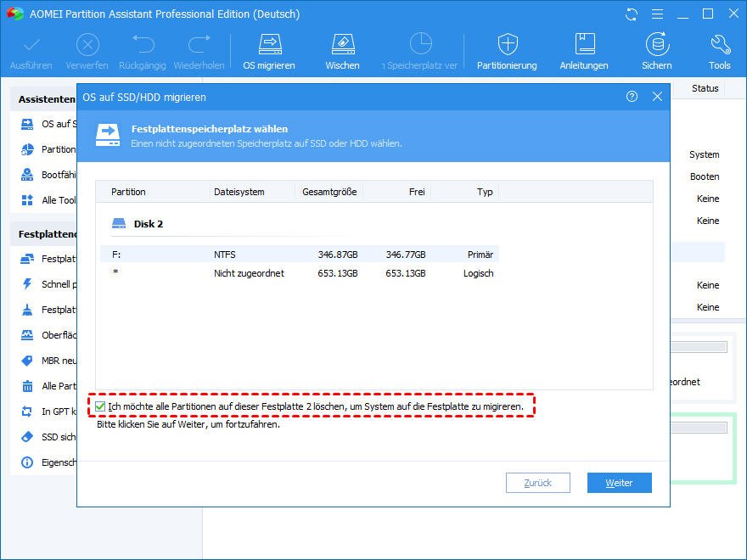Click the Typ column header
Screen dimensions: 747x560
tap(485, 192)
